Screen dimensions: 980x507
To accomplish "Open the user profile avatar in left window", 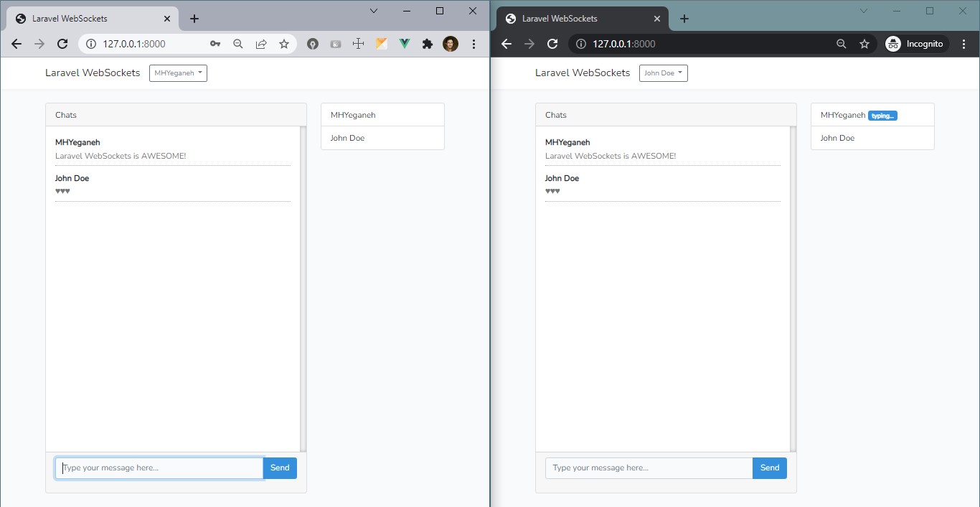I will click(451, 44).
